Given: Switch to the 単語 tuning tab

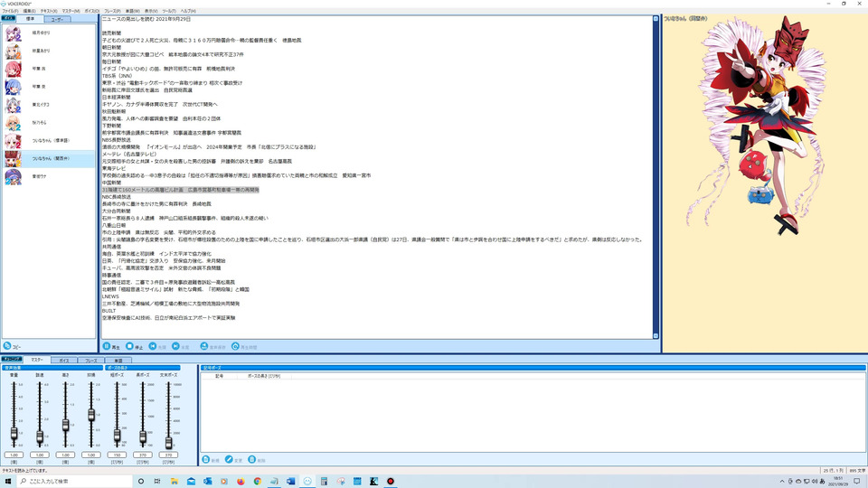Looking at the screenshot, I should [x=118, y=361].
